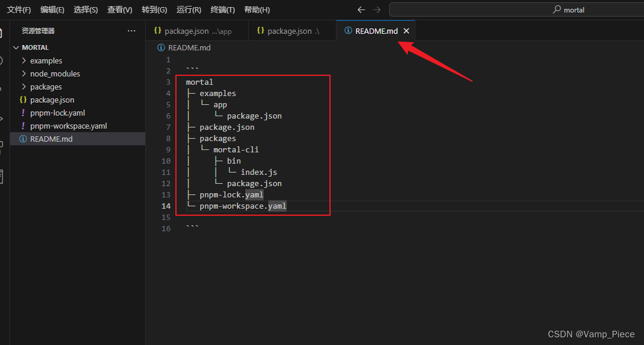
Task: Click the info icon on the README.md tab
Action: tap(348, 31)
